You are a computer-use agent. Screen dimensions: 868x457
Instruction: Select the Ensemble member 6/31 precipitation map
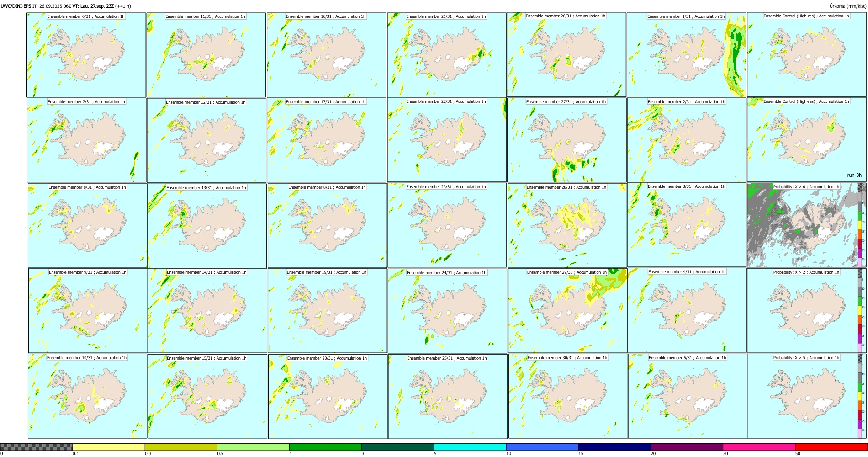(86, 55)
